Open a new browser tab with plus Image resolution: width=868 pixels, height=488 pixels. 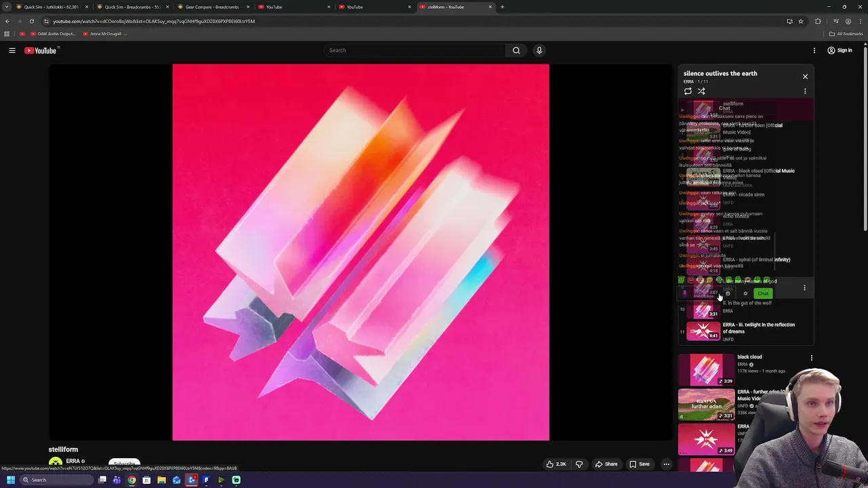click(x=502, y=7)
